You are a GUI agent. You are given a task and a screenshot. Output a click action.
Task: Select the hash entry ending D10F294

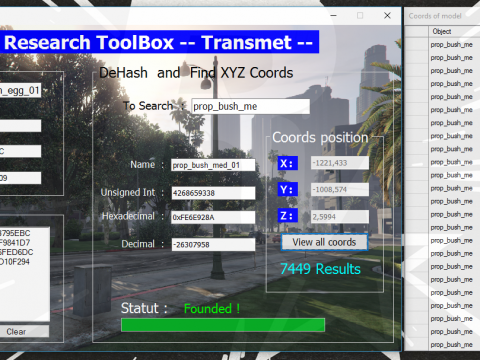[x=15, y=262]
